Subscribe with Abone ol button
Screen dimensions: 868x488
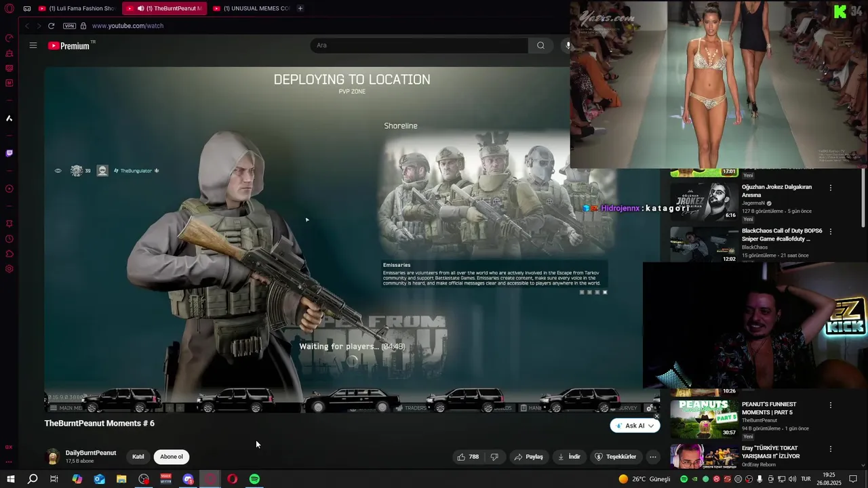[x=172, y=457]
